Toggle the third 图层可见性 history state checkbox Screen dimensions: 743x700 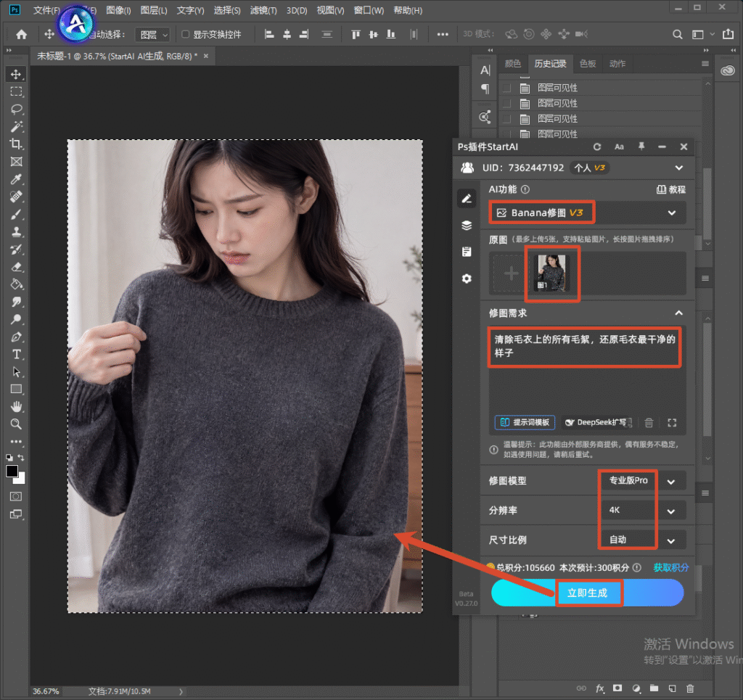[x=506, y=119]
